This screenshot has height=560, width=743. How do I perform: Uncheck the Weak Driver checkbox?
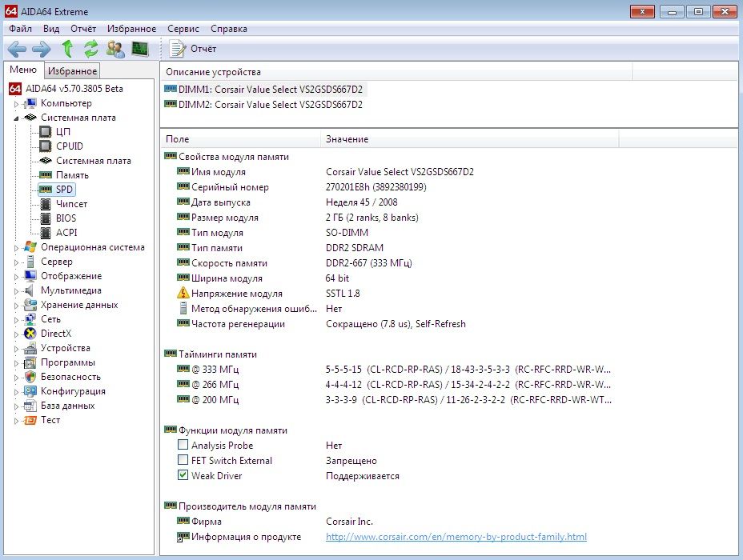[183, 474]
